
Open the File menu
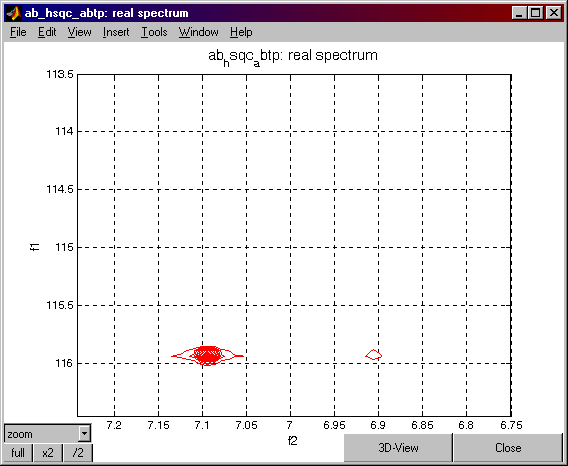[x=18, y=32]
